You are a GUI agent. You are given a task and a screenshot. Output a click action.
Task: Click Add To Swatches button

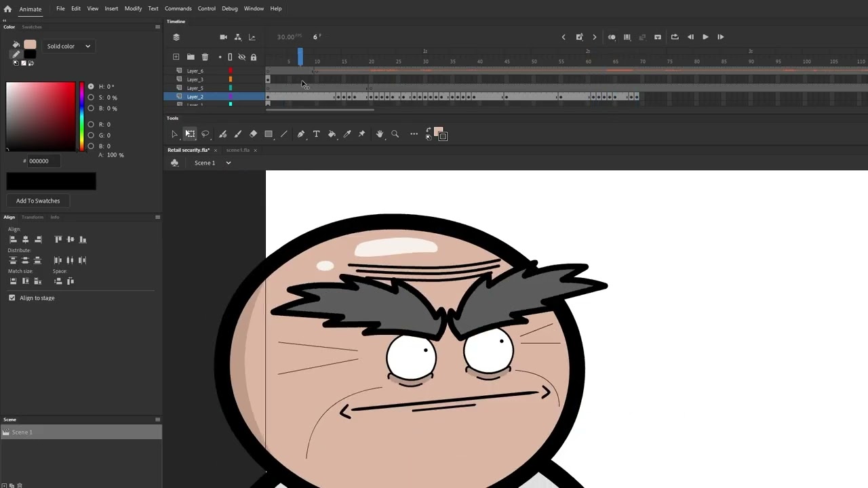(x=38, y=201)
